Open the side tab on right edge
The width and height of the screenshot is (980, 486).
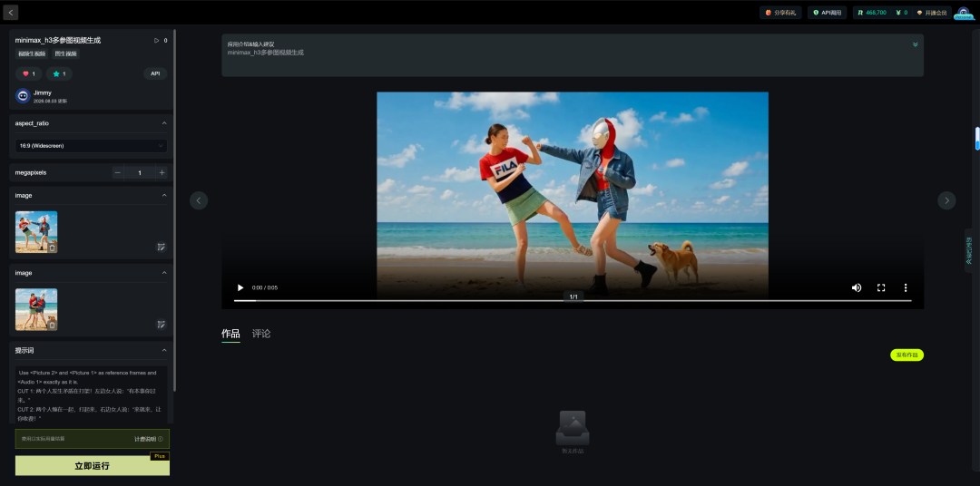[969, 250]
